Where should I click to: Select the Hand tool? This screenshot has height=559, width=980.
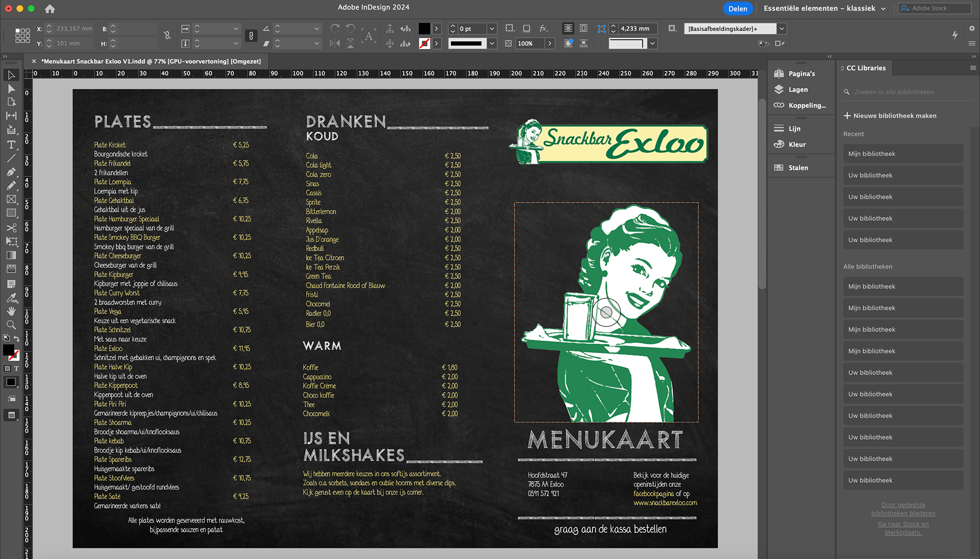click(x=11, y=311)
